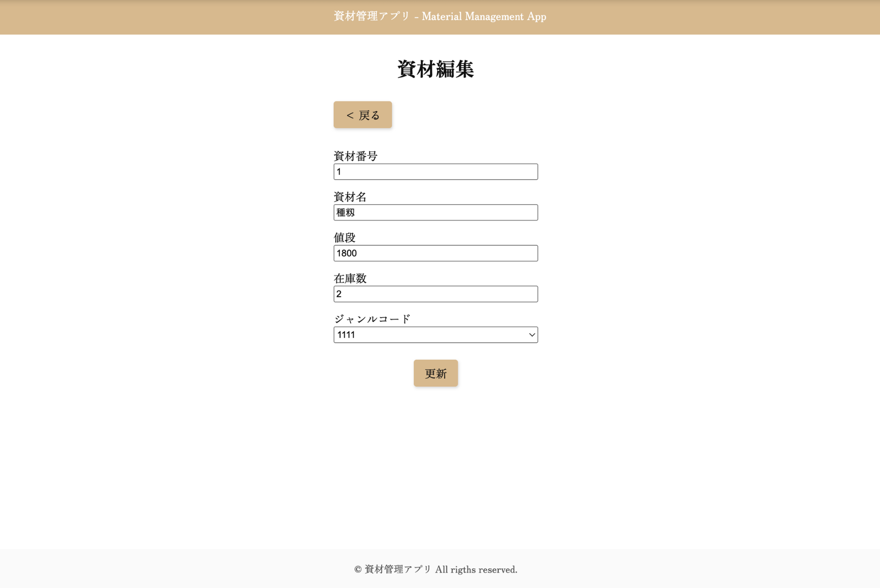Screen dimensions: 880x588
Task: Click the 資材名 label text
Action: [350, 197]
